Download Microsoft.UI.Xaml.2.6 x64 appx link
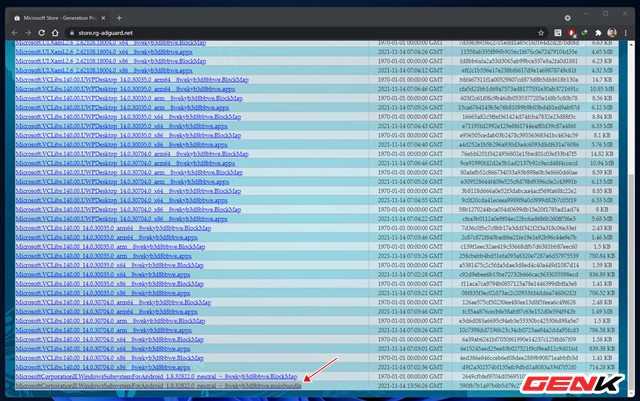The height and width of the screenshot is (401, 640). pos(104,52)
